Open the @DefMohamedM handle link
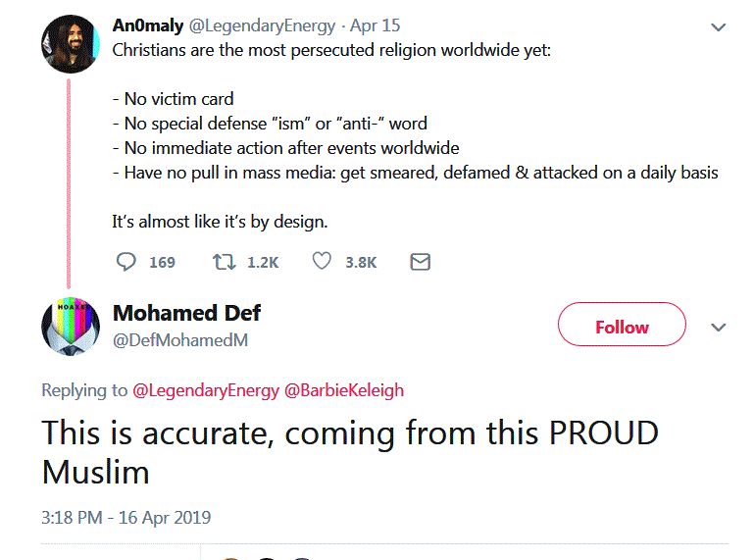The width and height of the screenshot is (754, 560). point(180,340)
